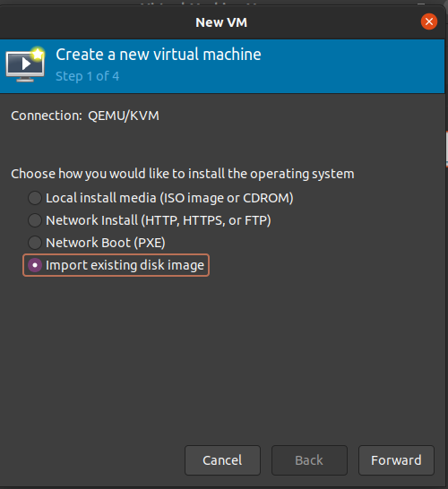448x489 pixels.
Task: Click the Forward button
Action: (x=396, y=460)
